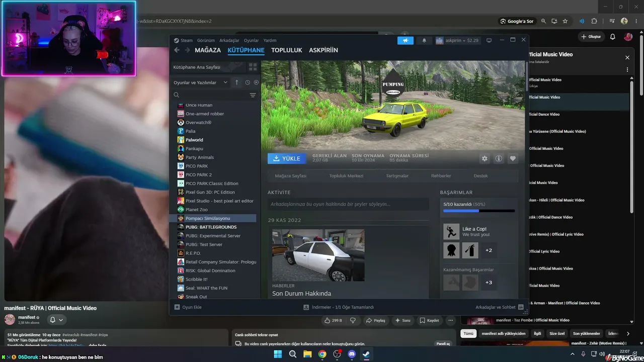Click the library search magnifier icon

pos(176,95)
